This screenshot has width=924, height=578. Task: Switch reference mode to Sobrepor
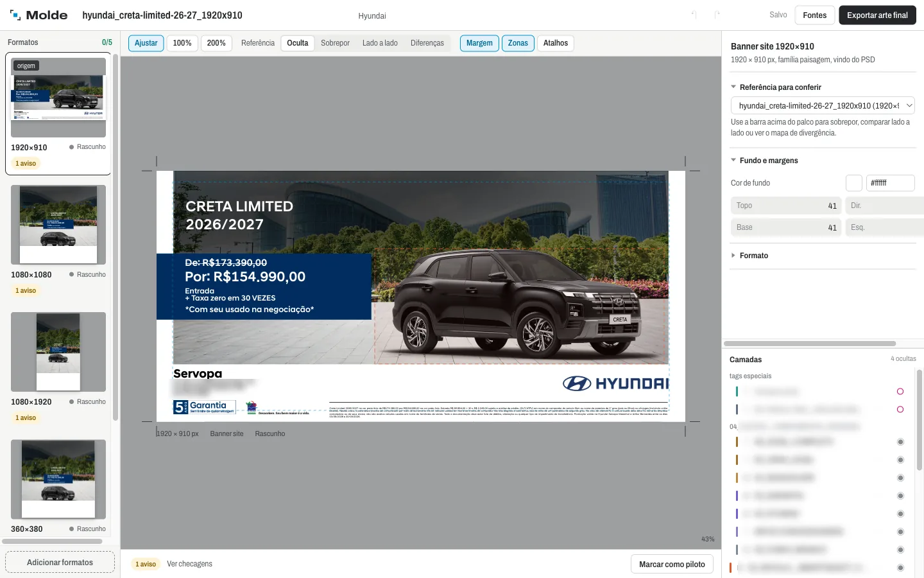coord(335,43)
